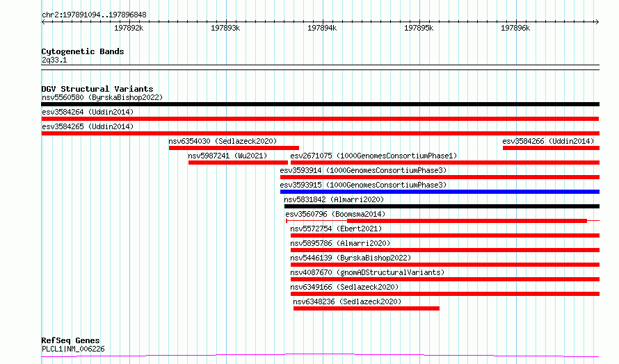The width and height of the screenshot is (619, 364).
Task: Open variant nsv5572754 (Ebert2021) label
Action: tap(336, 229)
